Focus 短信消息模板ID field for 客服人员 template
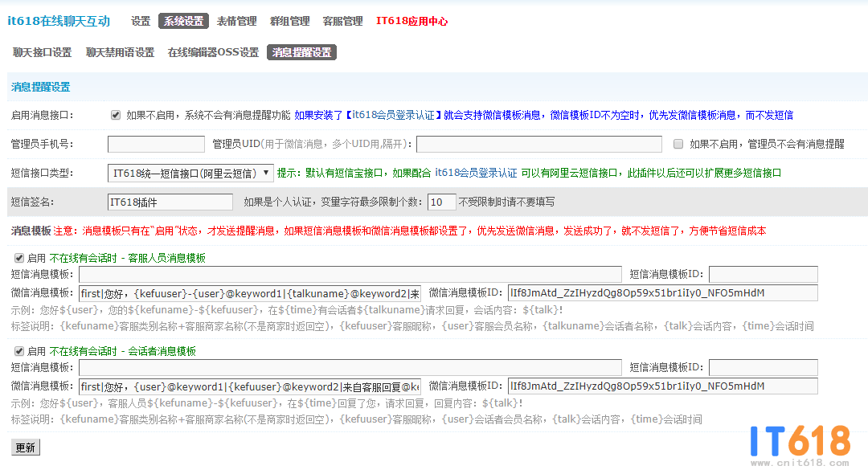 [764, 274]
